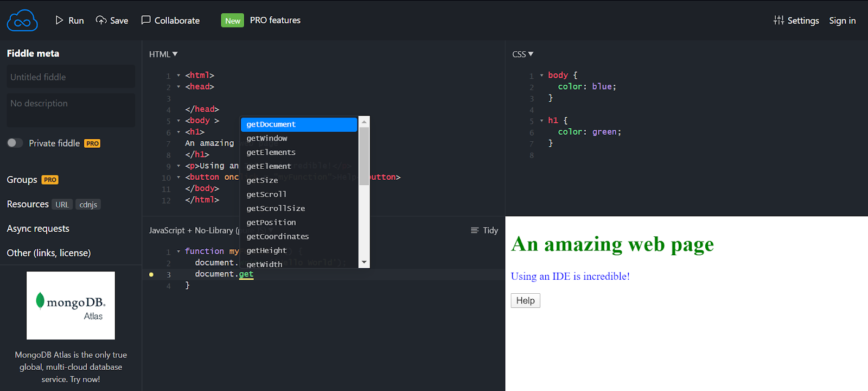
Task: Click the MongoDB Atlas ad thumbnail
Action: click(71, 305)
